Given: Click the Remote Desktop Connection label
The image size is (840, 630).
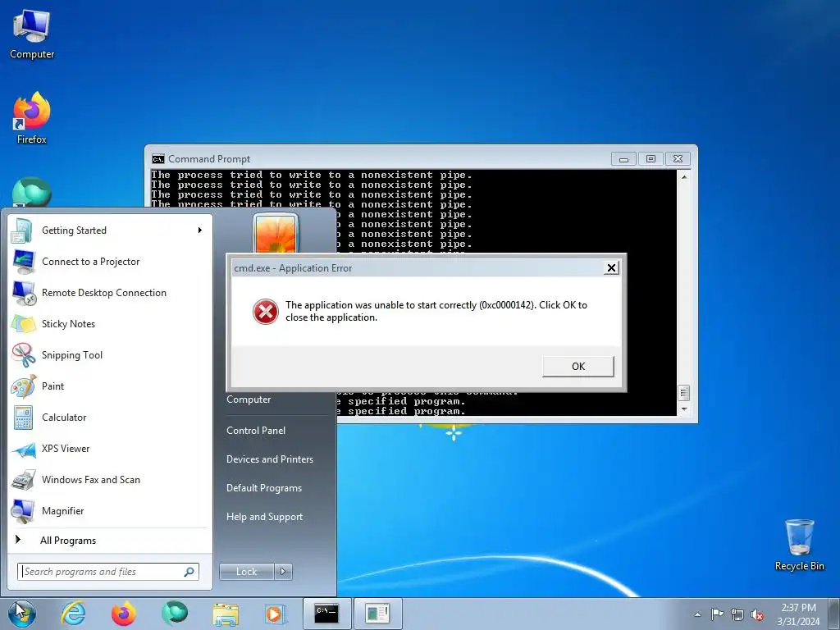Looking at the screenshot, I should pos(104,293).
